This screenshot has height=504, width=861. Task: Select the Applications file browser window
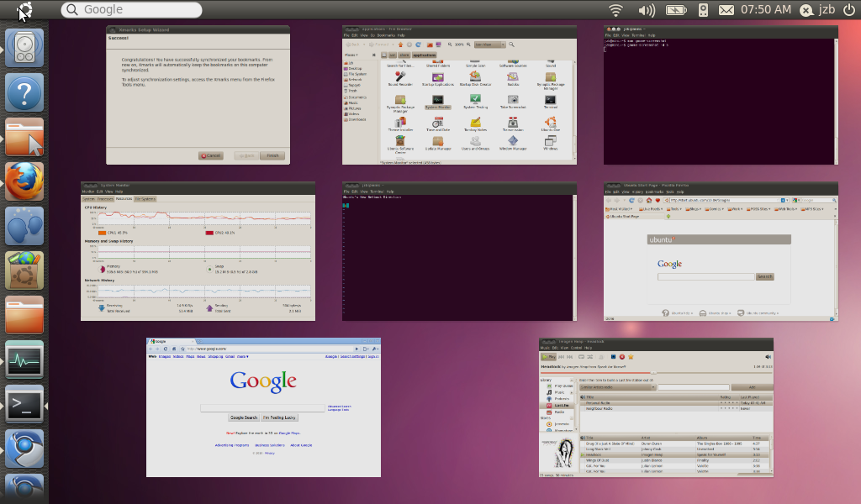(x=459, y=95)
